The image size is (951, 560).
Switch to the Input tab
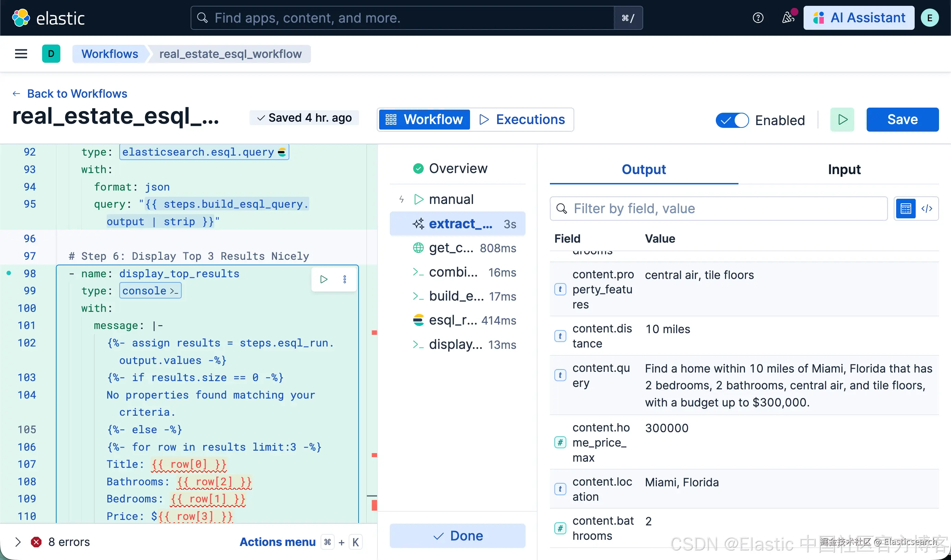coord(844,169)
